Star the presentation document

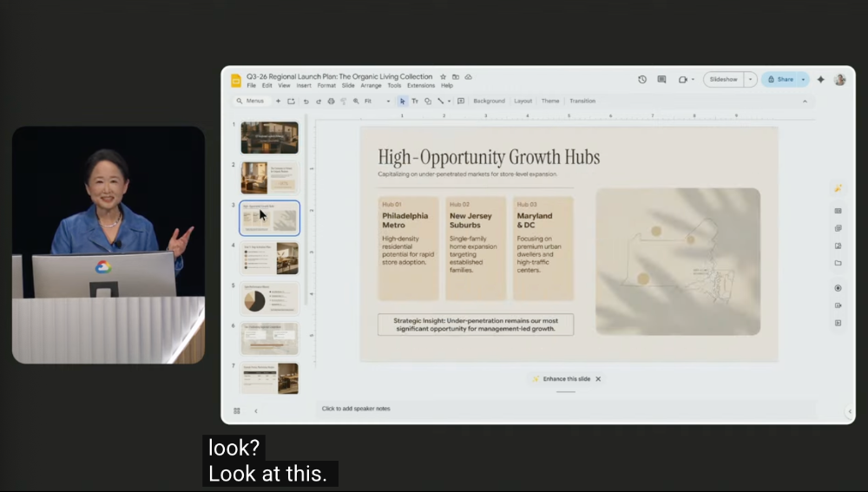point(443,76)
